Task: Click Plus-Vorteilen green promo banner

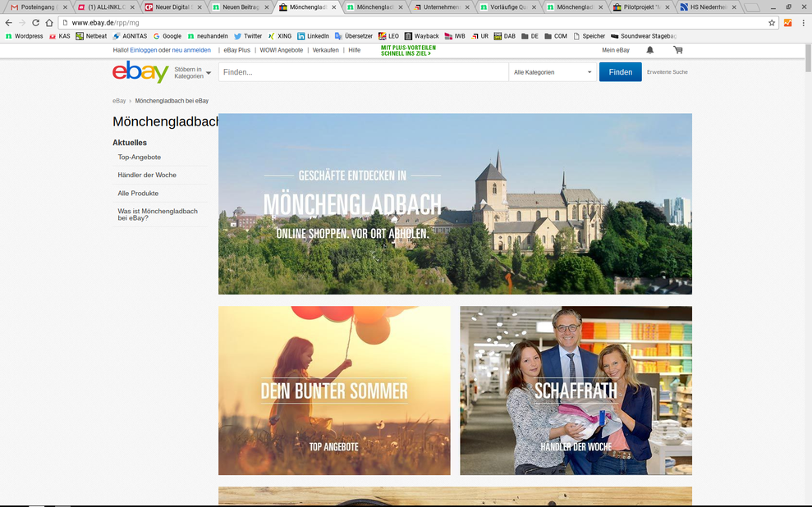Action: pos(408,50)
